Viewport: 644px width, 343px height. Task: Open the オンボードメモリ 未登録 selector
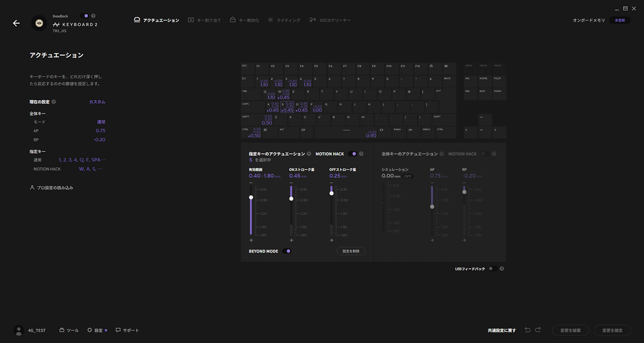619,21
